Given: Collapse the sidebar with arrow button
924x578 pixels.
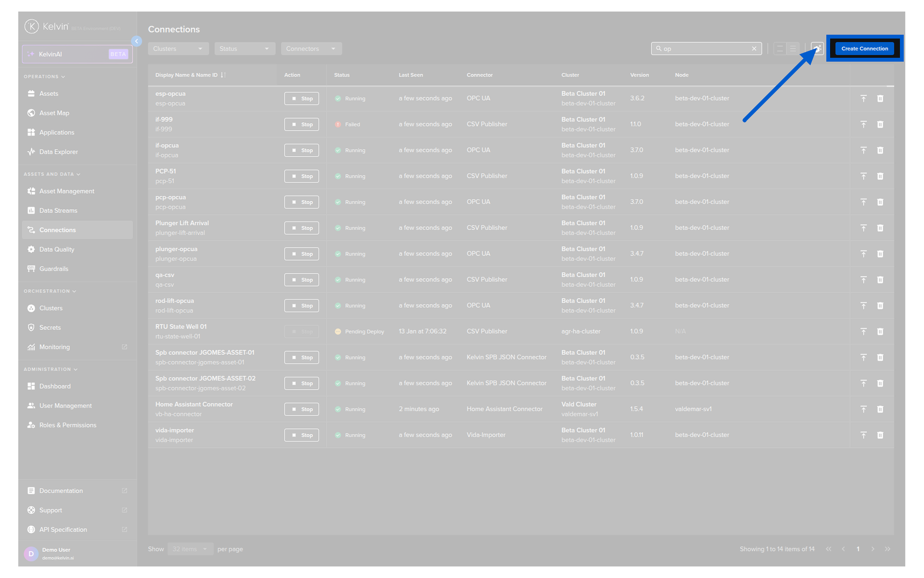Looking at the screenshot, I should (137, 41).
